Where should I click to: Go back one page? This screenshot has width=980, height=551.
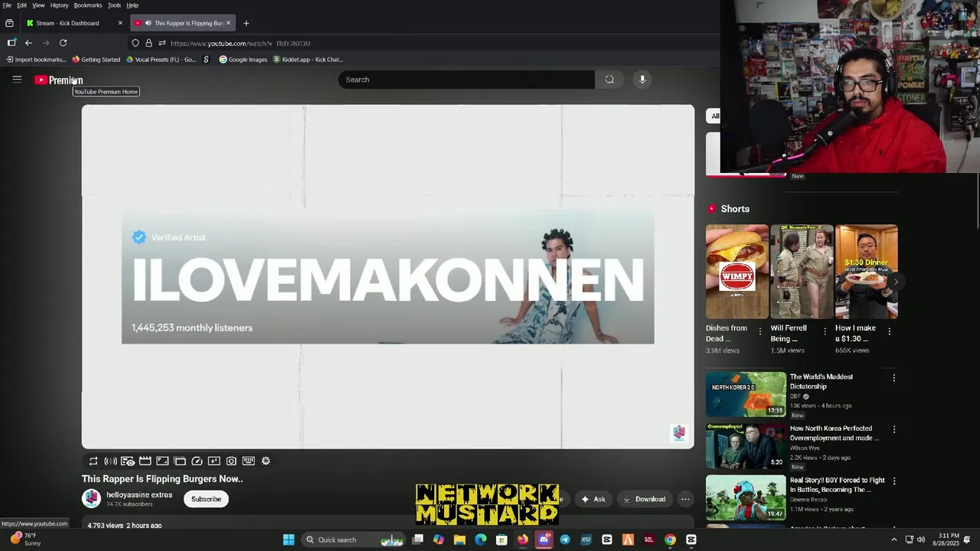[x=28, y=43]
